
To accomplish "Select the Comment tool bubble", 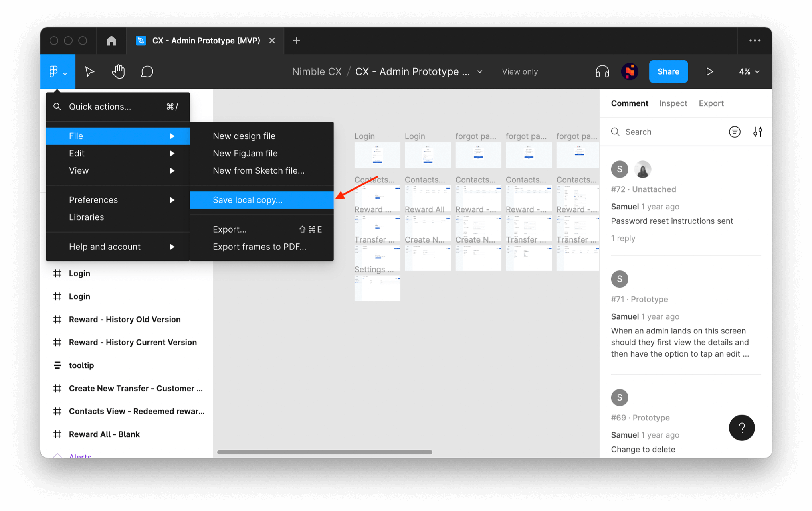I will pos(147,72).
